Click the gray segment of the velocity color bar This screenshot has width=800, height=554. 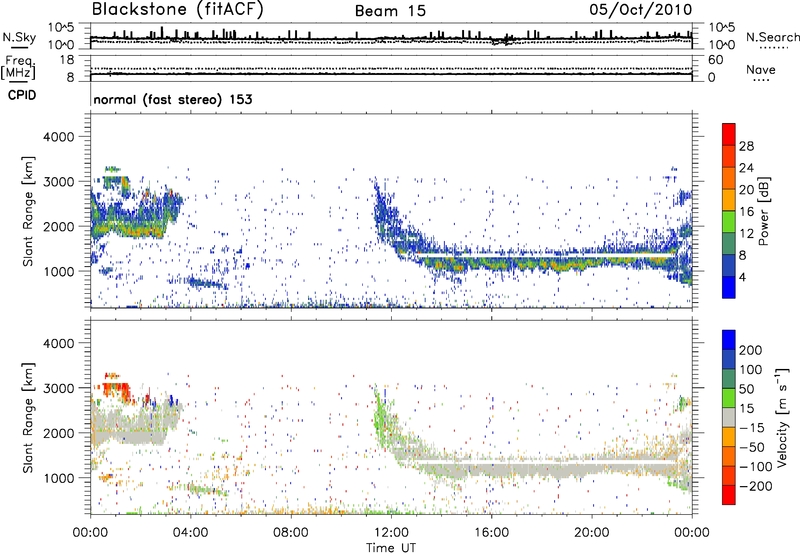pyautogui.click(x=729, y=418)
